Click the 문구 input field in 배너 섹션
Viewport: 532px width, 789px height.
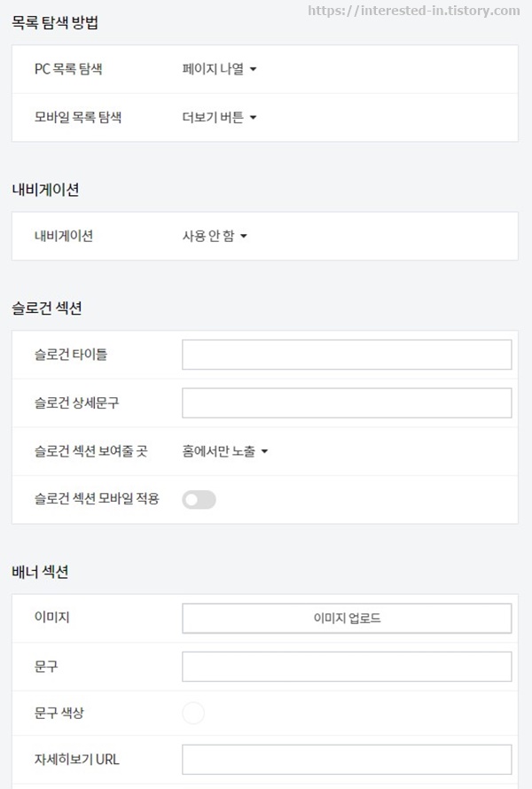[346, 665]
